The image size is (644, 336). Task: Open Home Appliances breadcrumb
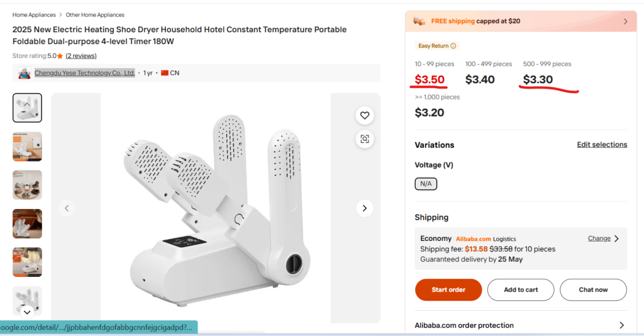pyautogui.click(x=33, y=14)
